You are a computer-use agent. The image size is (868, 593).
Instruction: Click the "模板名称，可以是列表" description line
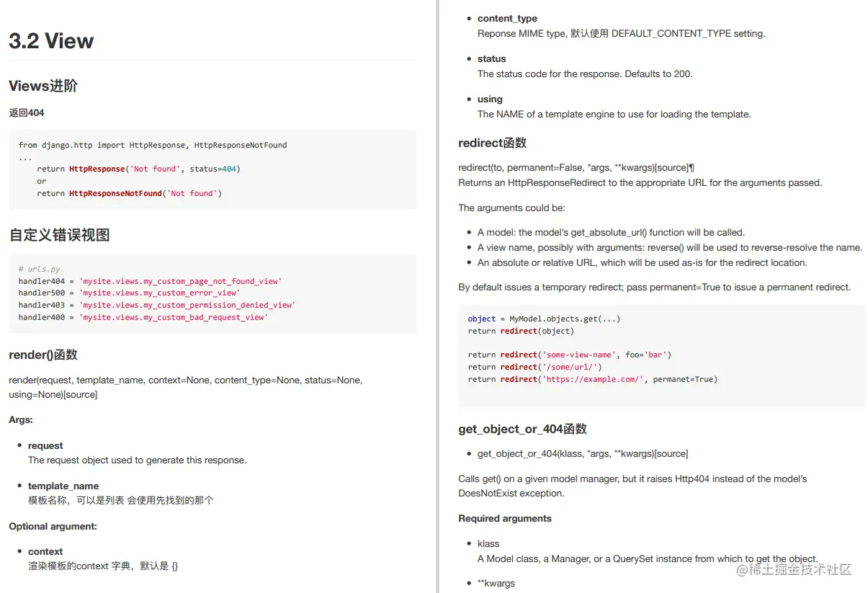[121, 500]
